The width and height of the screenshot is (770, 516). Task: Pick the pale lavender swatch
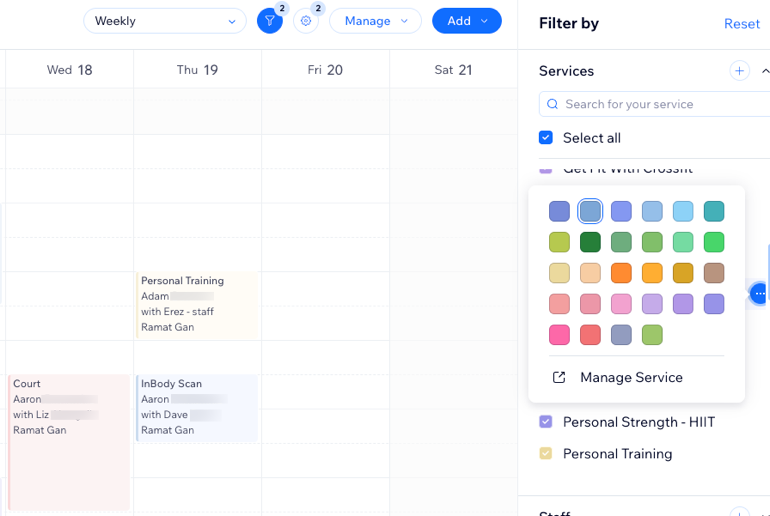[652, 304]
